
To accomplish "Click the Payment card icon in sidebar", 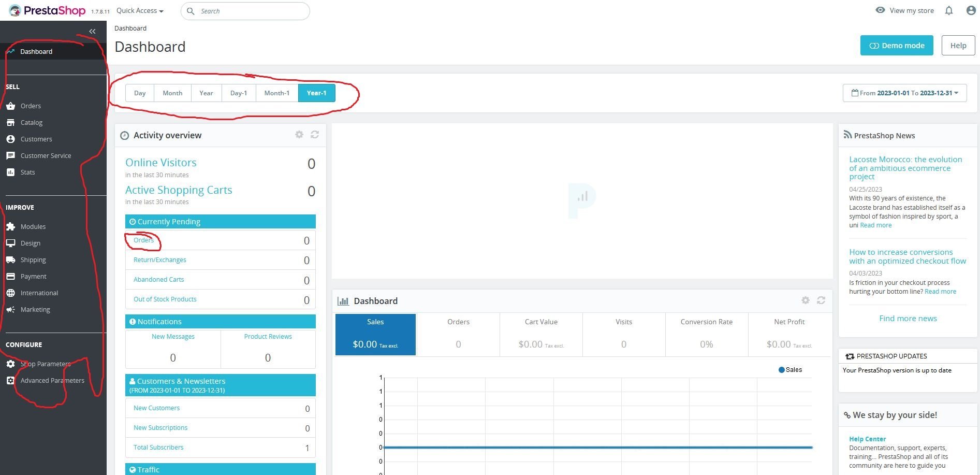I will coord(10,276).
